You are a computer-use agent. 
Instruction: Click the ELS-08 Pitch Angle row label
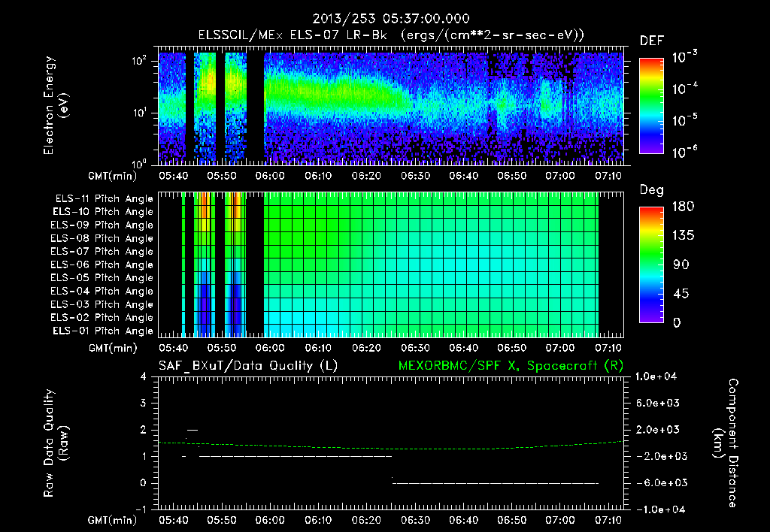click(102, 238)
